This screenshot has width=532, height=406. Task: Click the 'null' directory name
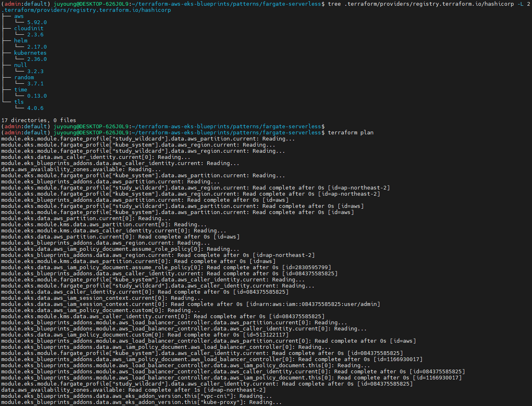tap(21, 65)
